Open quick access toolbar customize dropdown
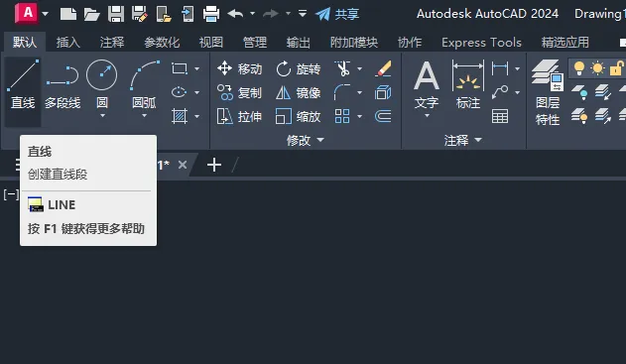Image resolution: width=626 pixels, height=364 pixels. 303,14
